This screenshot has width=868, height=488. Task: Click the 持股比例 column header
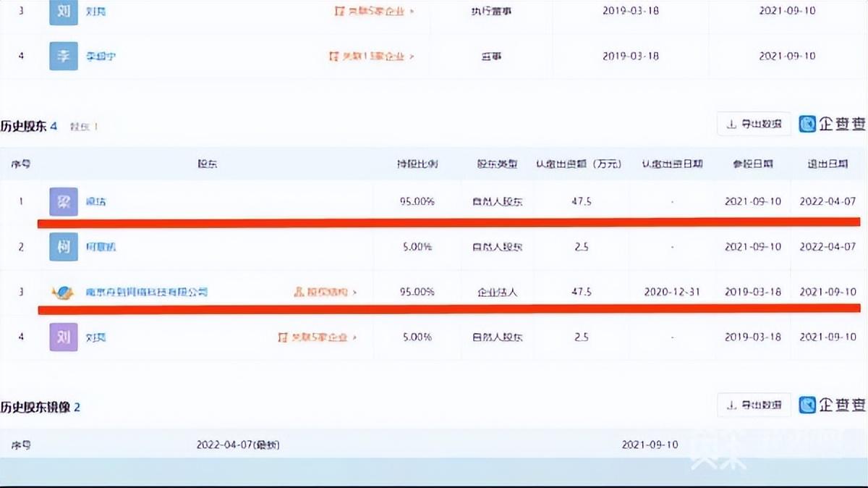[x=417, y=164]
